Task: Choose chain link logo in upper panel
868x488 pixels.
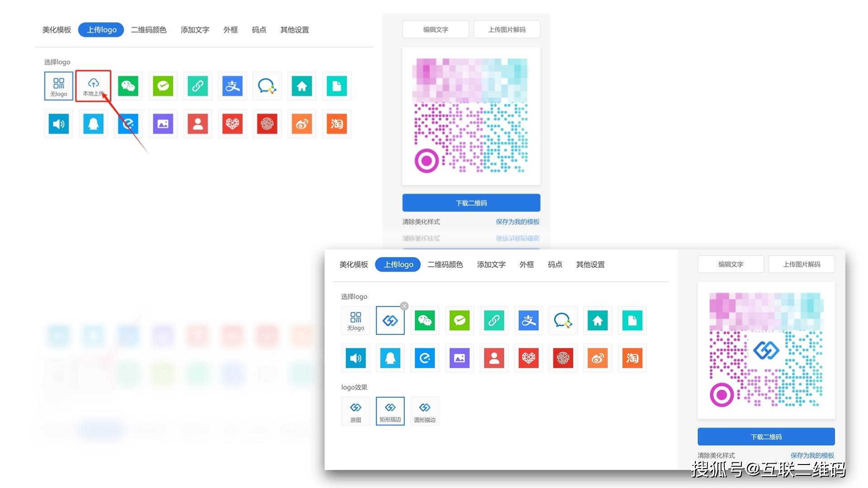Action: tap(198, 86)
